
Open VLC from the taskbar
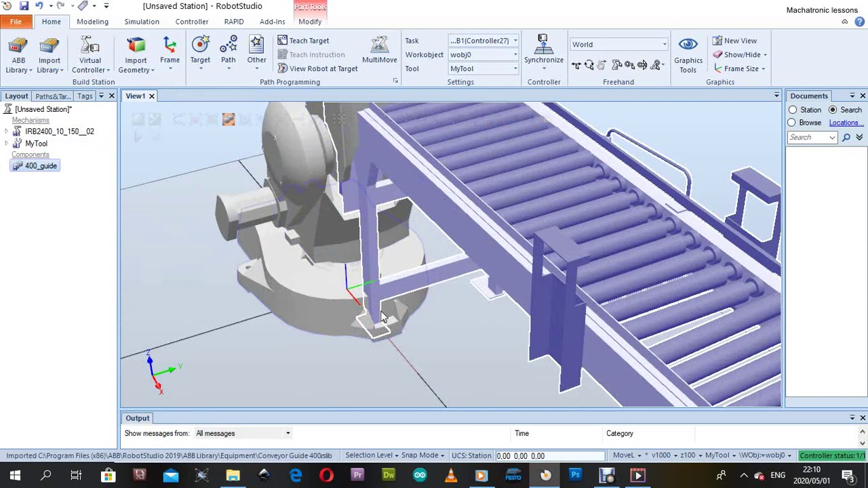click(x=451, y=475)
